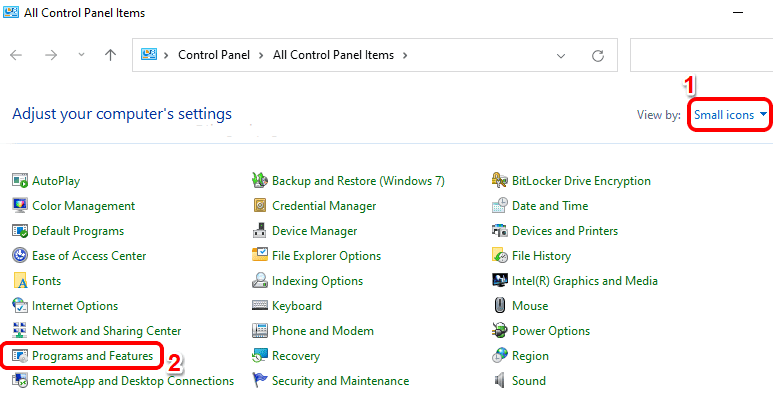The height and width of the screenshot is (393, 773).
Task: Open the Sound speaker icon
Action: coord(499,380)
